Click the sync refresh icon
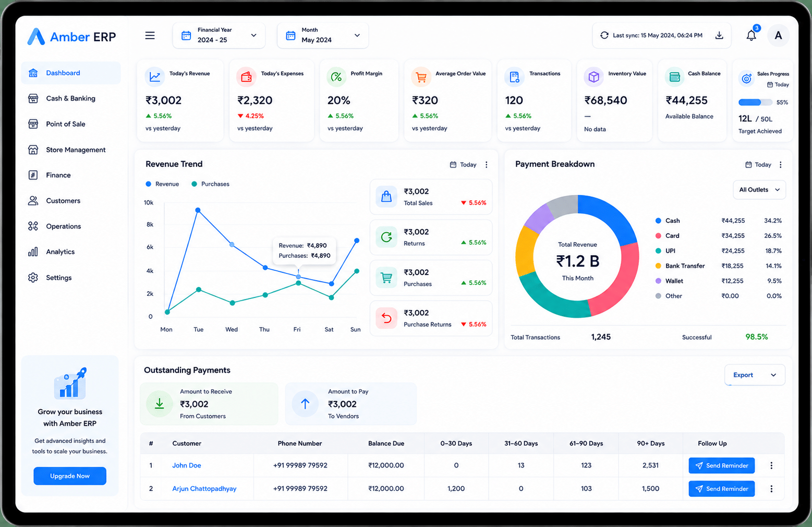 604,35
